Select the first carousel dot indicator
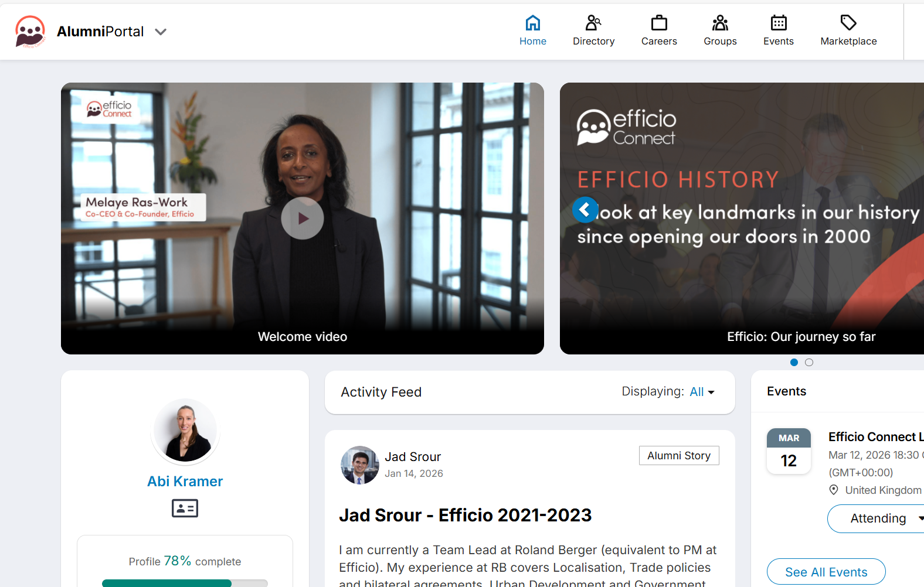The height and width of the screenshot is (587, 924). (794, 363)
